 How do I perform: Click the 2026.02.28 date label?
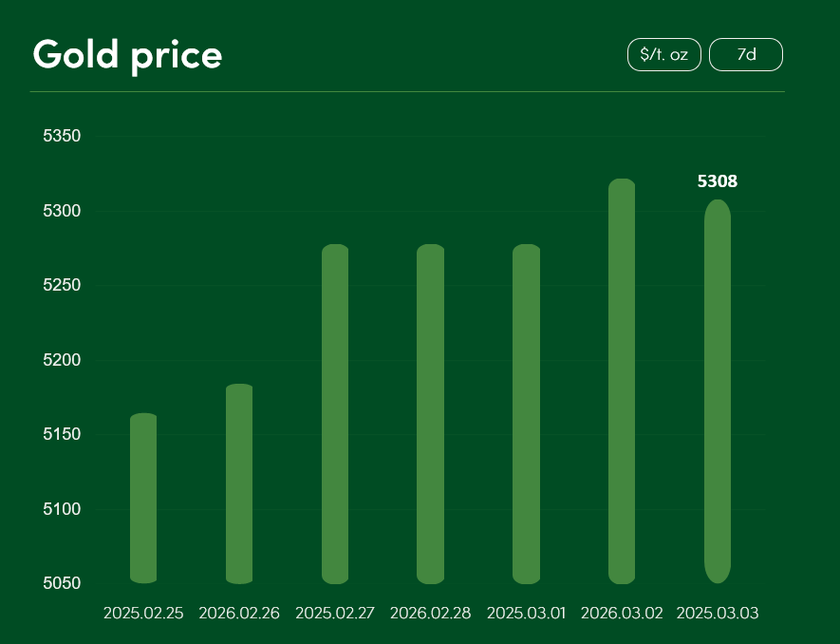point(430,613)
